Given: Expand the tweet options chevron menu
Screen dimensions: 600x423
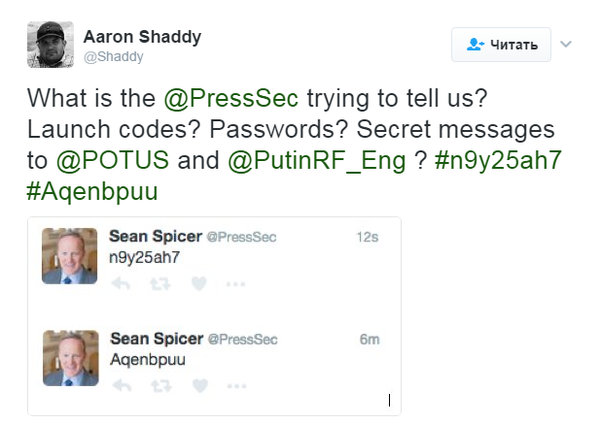Looking at the screenshot, I should click(565, 45).
